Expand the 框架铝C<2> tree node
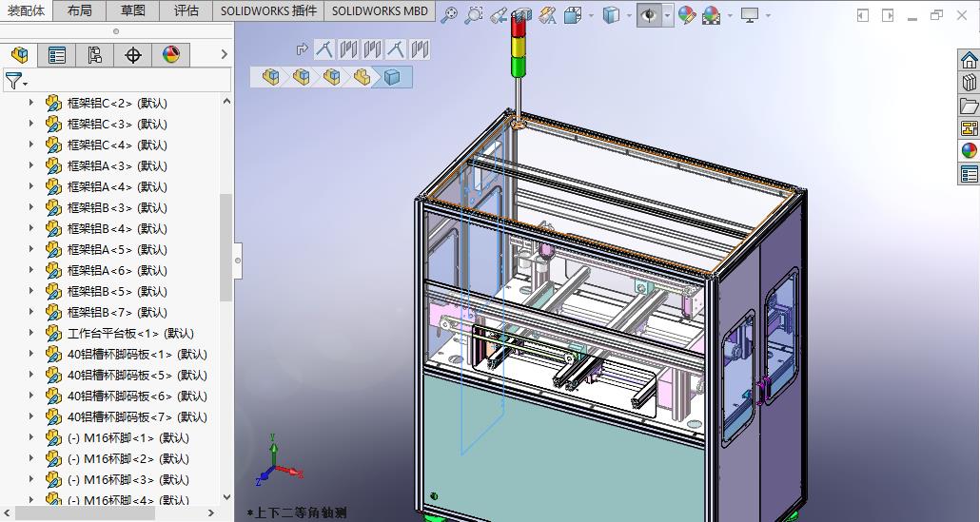Viewport: 980px width, 522px height. 31,103
